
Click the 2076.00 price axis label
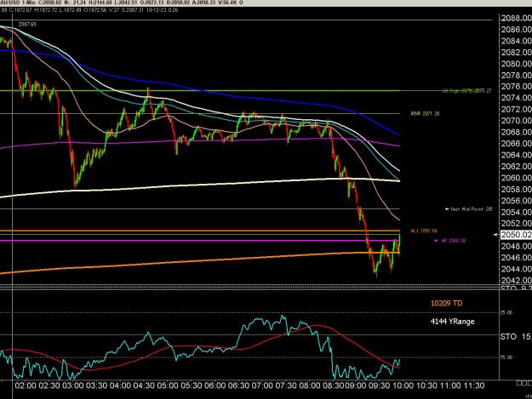(x=516, y=87)
